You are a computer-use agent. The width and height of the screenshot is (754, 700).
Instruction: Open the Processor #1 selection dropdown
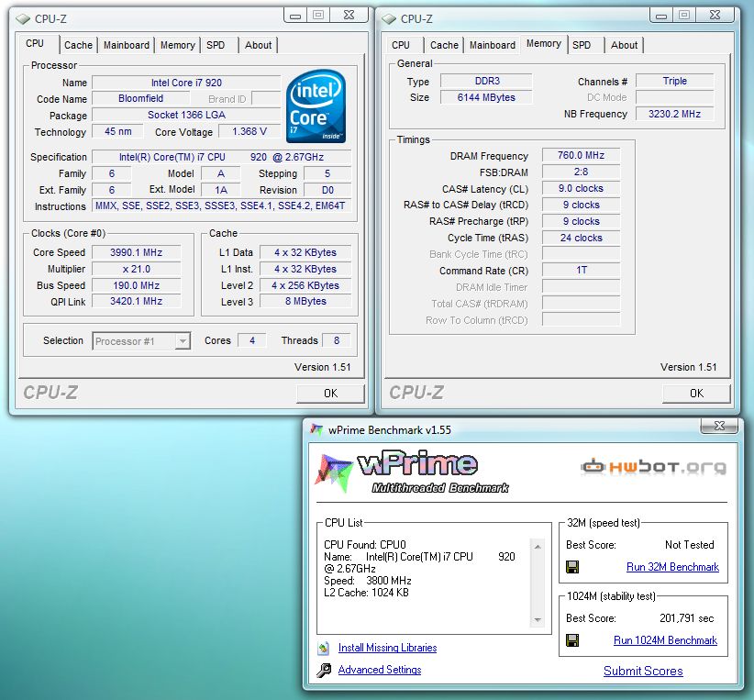point(183,341)
